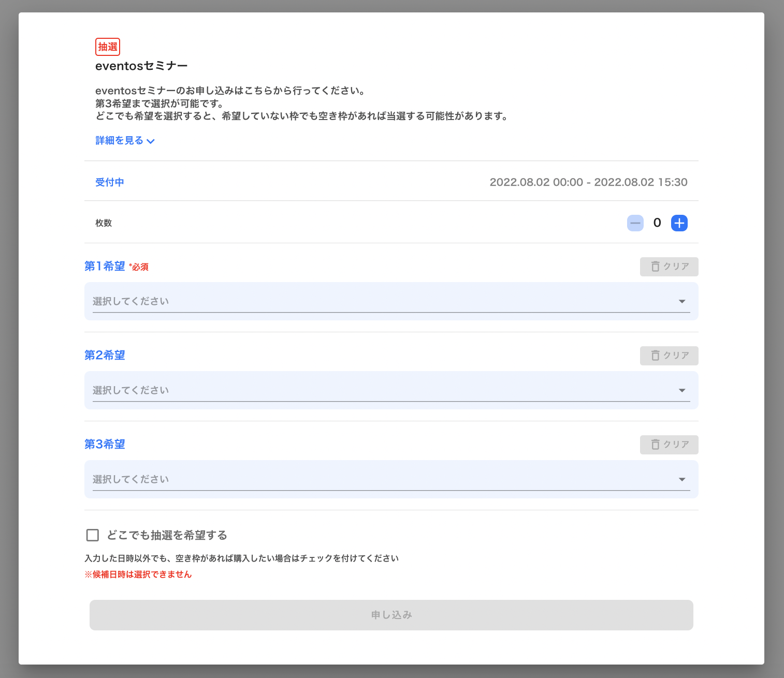This screenshot has width=784, height=678.
Task: Click the 第2希望 heading
Action: (105, 356)
